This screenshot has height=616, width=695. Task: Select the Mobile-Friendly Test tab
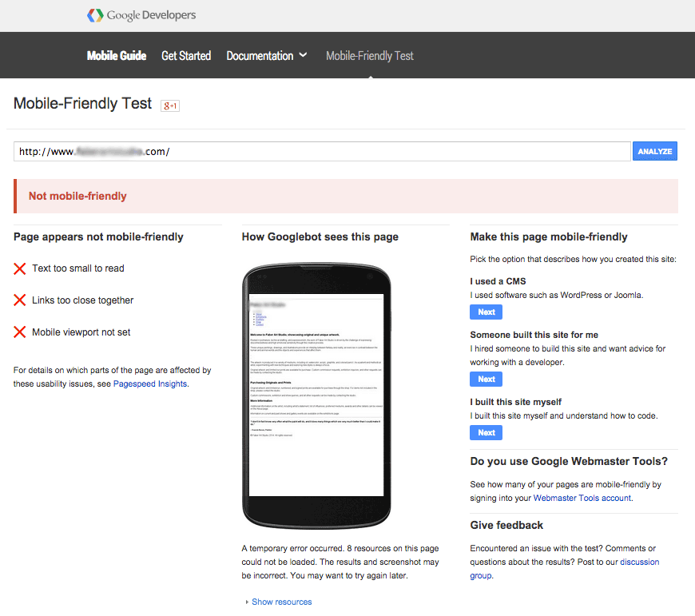(370, 56)
